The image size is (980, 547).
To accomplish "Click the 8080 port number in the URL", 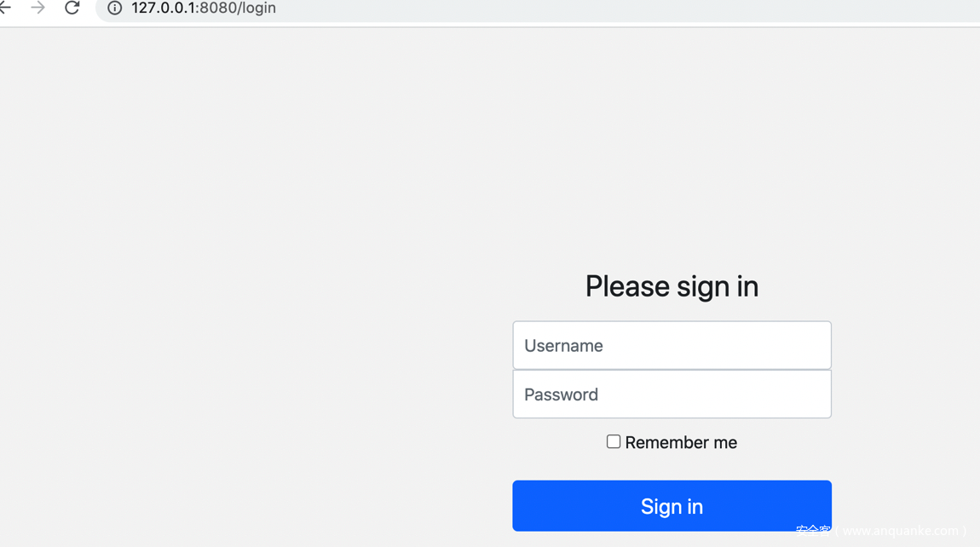I will pos(215,9).
